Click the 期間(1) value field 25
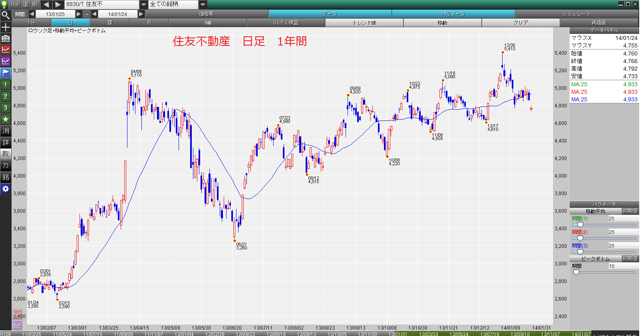The width and height of the screenshot is (644, 336). [x=623, y=219]
